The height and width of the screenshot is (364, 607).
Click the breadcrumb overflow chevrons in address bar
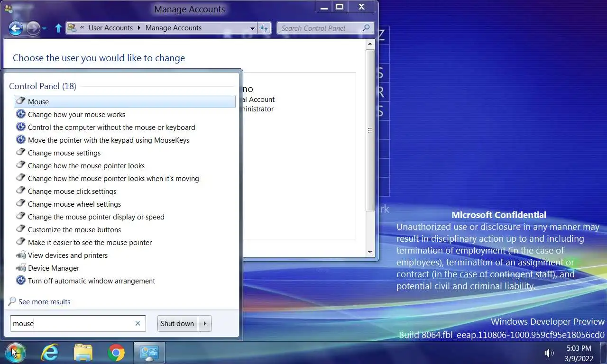tap(83, 28)
